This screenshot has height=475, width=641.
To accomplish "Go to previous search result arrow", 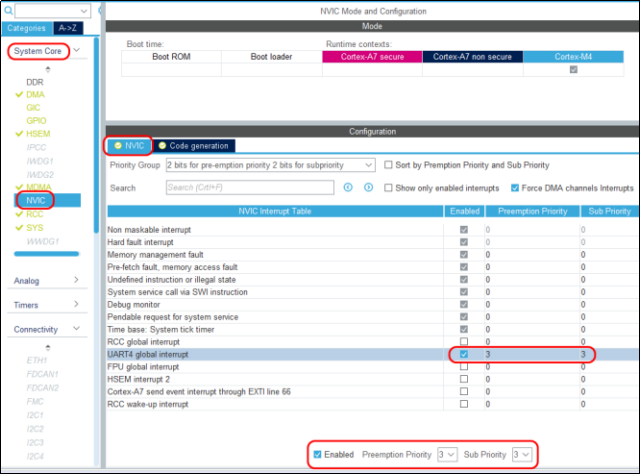I will (348, 187).
